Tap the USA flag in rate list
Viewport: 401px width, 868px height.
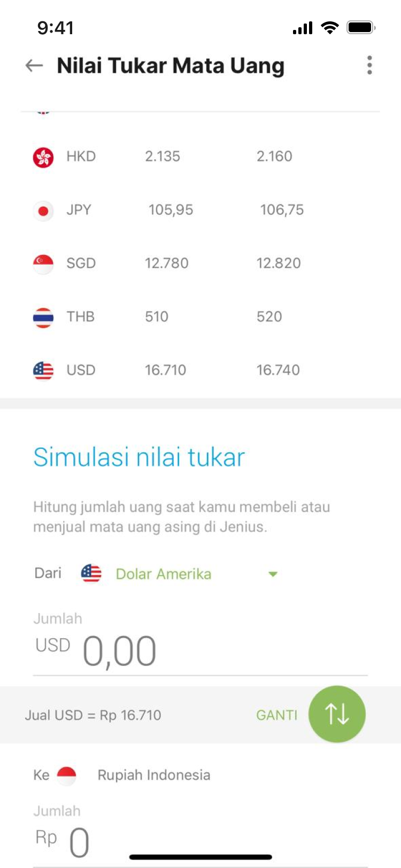point(43,370)
